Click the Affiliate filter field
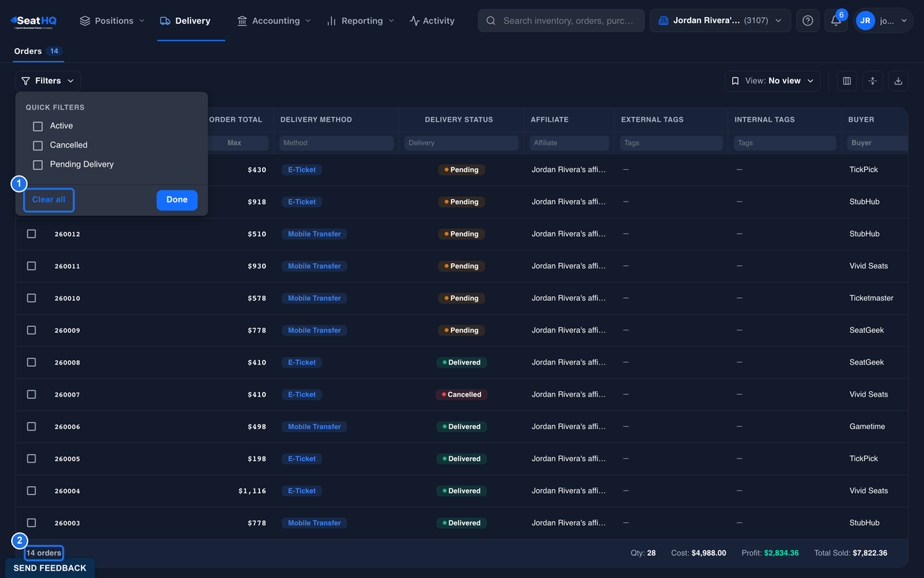Screen dimensions: 924x578 coord(569,143)
